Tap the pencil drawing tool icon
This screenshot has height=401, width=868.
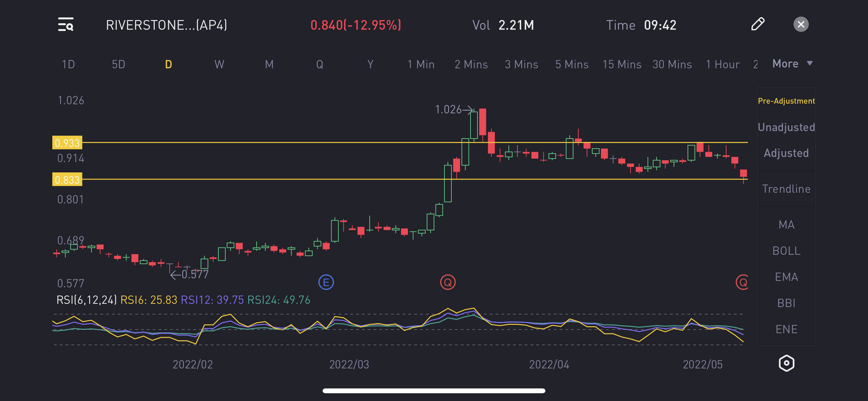[758, 24]
